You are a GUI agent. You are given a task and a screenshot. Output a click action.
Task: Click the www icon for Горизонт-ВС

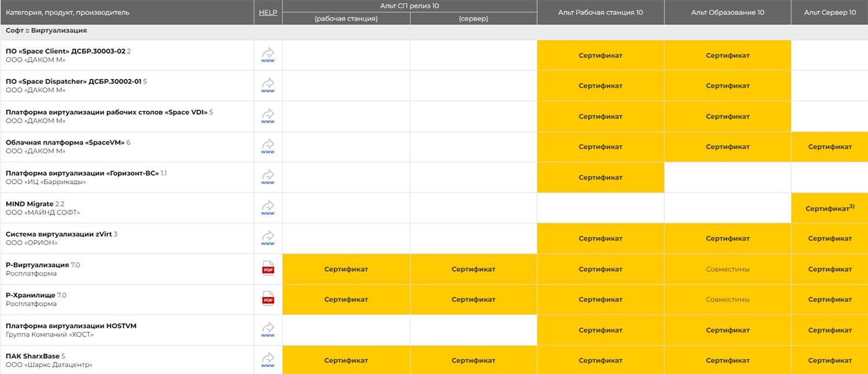(268, 177)
